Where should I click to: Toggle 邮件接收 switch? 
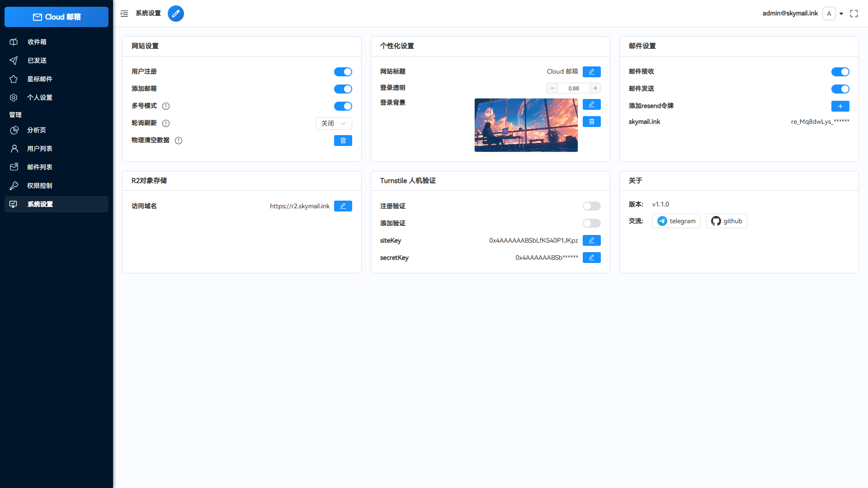(840, 72)
